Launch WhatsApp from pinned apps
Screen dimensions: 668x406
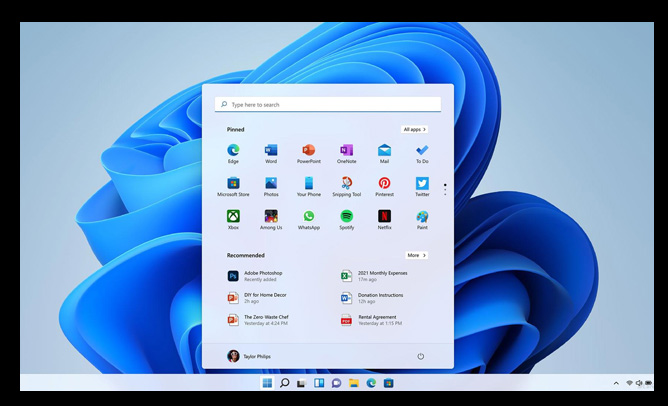pyautogui.click(x=309, y=220)
